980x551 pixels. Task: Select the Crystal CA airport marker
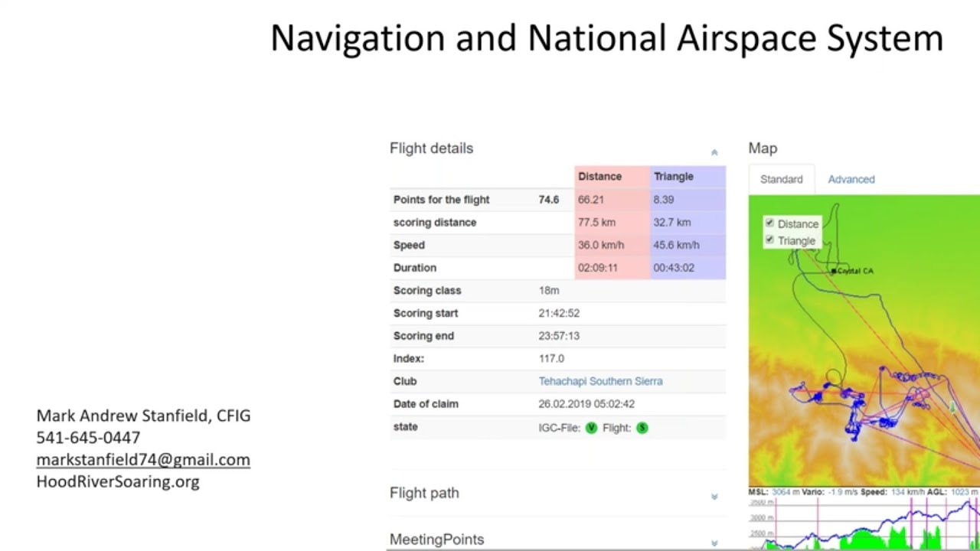(x=834, y=271)
